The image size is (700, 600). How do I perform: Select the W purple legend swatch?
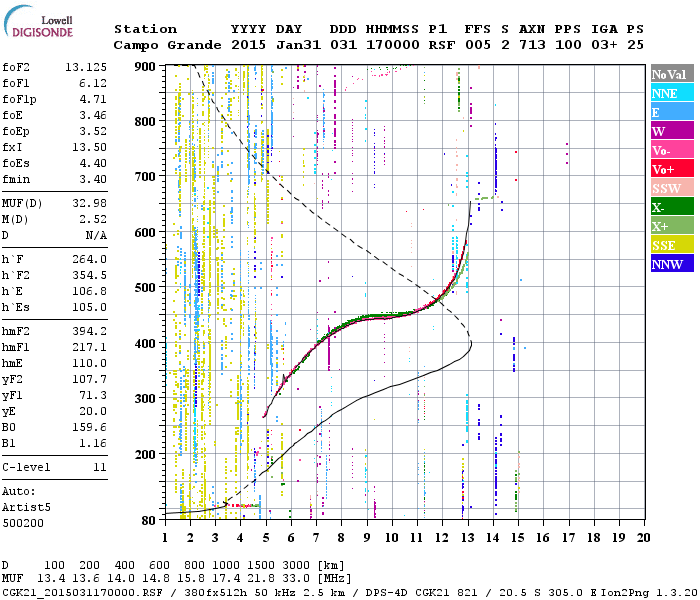[672, 131]
